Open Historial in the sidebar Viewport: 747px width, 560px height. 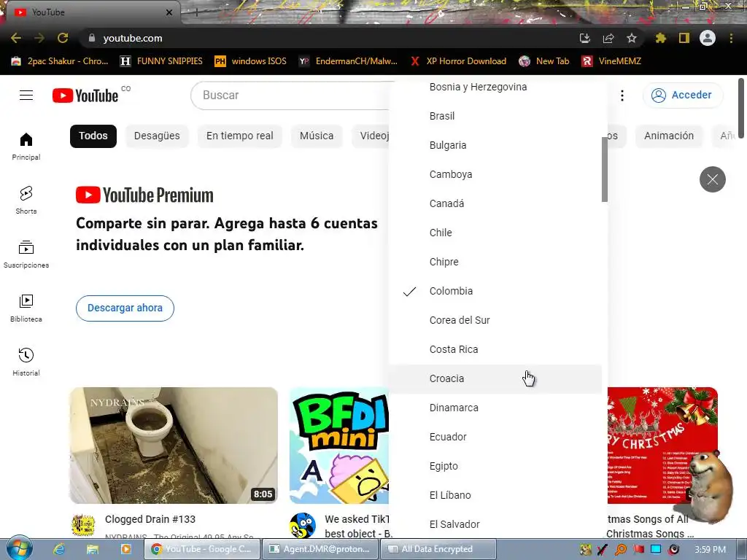26,362
